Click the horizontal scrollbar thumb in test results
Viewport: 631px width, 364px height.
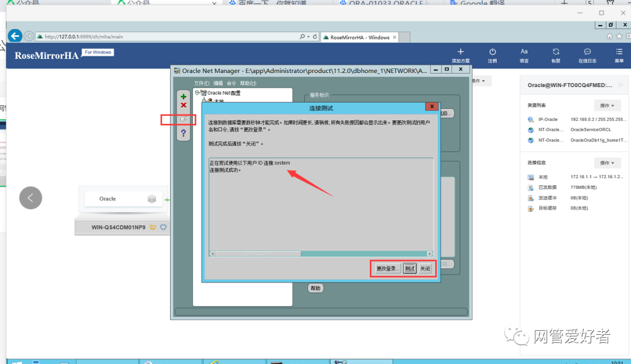pos(258,254)
